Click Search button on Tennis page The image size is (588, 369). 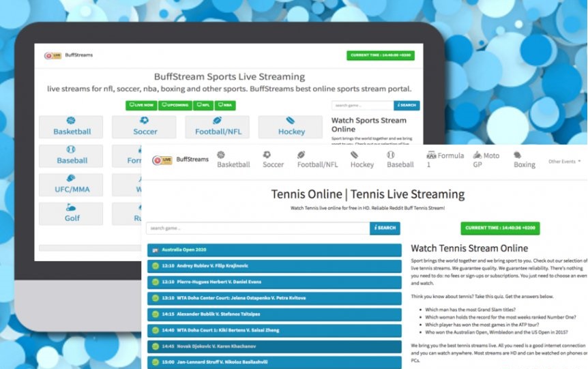pyautogui.click(x=385, y=228)
